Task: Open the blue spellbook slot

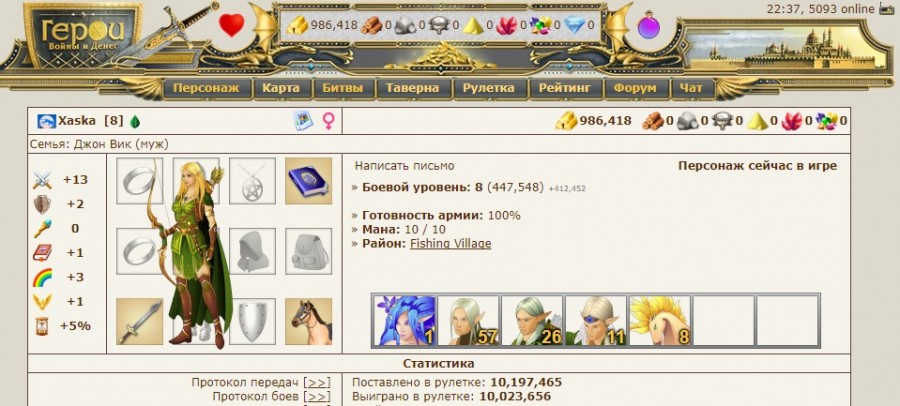Action: tap(309, 181)
